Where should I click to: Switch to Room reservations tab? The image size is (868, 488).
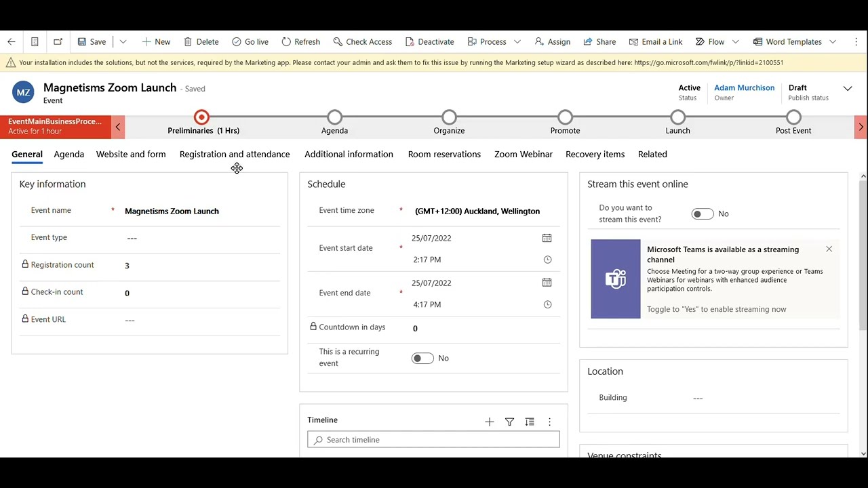[x=444, y=155]
